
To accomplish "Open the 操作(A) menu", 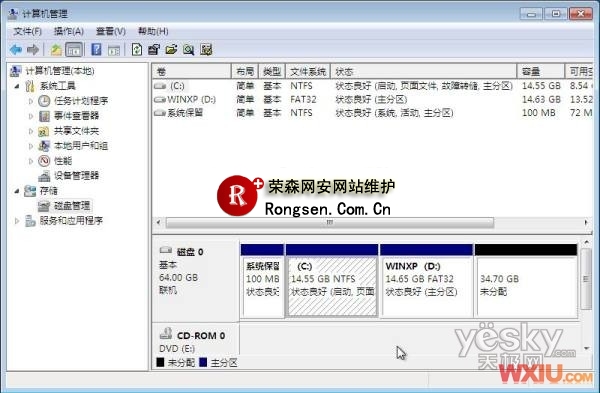I will click(x=68, y=31).
